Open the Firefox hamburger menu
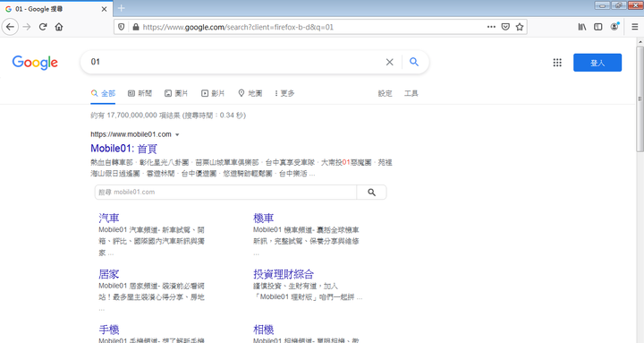The height and width of the screenshot is (343, 644). (x=634, y=27)
